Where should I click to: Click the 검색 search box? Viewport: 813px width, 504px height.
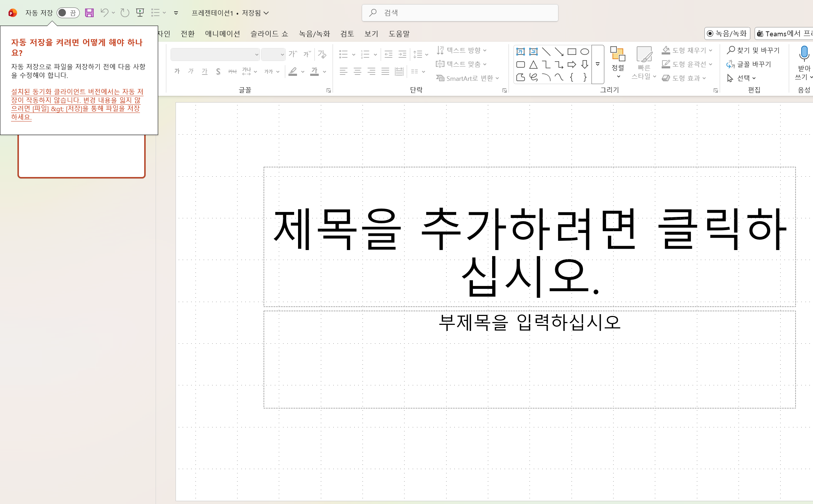pos(460,13)
